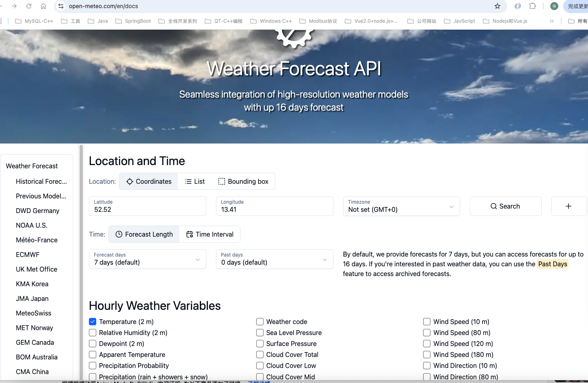Open DWD Germany in the sidebar
Viewport: 588px width, 383px height.
click(37, 211)
